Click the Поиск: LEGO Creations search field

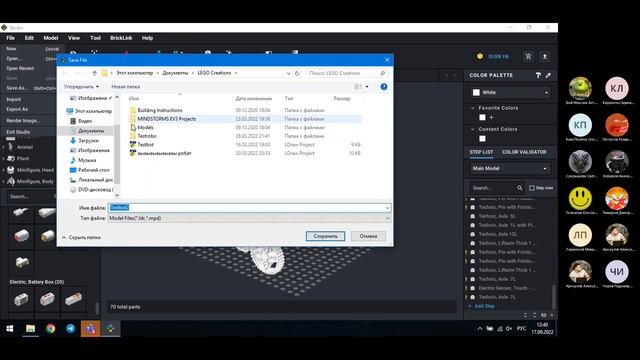(347, 73)
